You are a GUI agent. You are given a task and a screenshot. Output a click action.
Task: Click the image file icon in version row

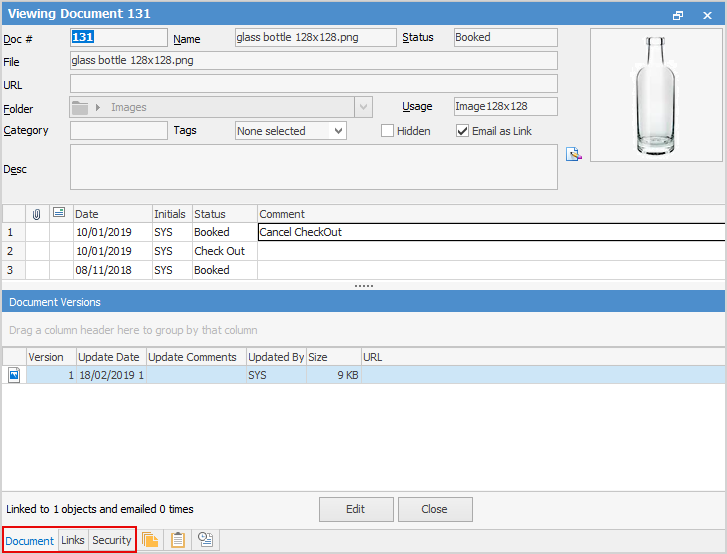tap(14, 375)
